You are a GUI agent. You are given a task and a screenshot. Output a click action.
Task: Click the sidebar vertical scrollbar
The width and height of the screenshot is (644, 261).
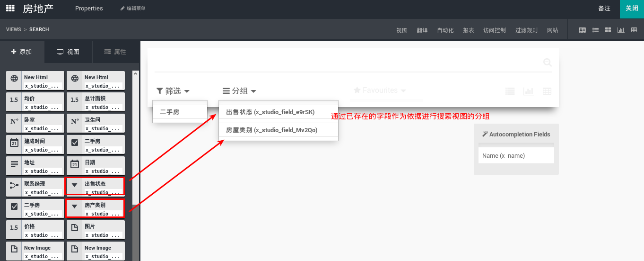point(135,142)
